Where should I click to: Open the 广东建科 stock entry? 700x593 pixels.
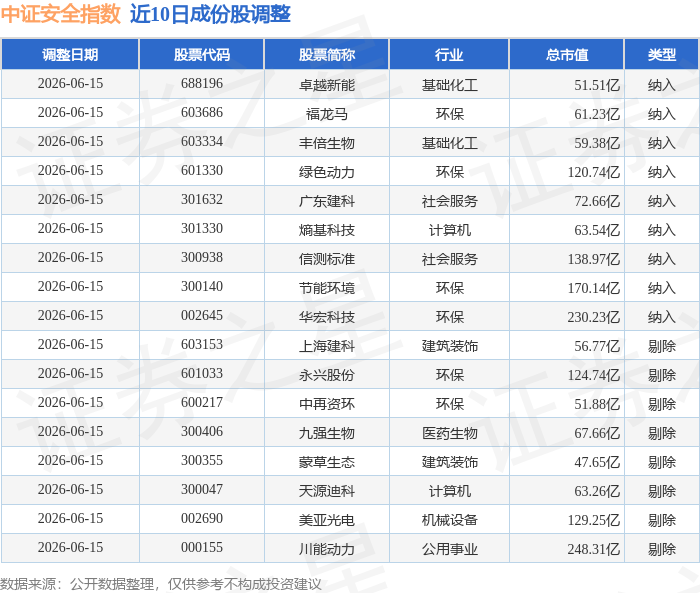click(327, 201)
